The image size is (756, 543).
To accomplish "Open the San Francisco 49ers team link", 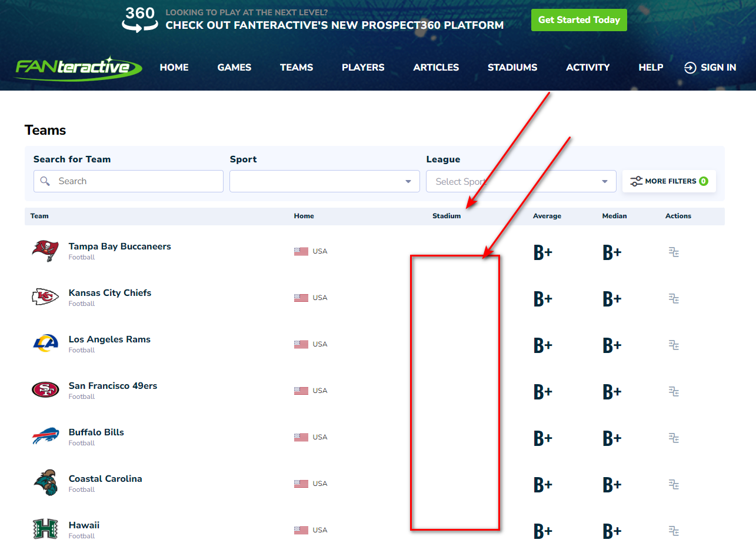I will click(x=113, y=386).
